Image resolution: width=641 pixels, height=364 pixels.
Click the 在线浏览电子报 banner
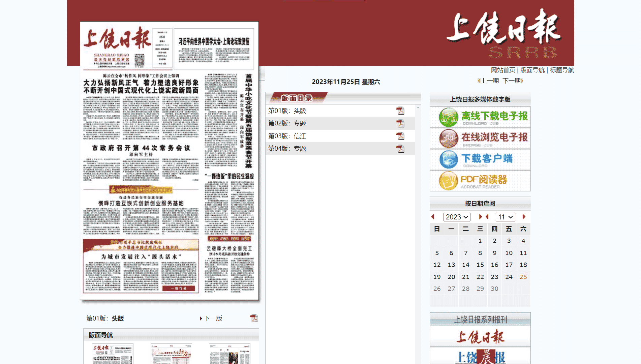click(x=480, y=139)
